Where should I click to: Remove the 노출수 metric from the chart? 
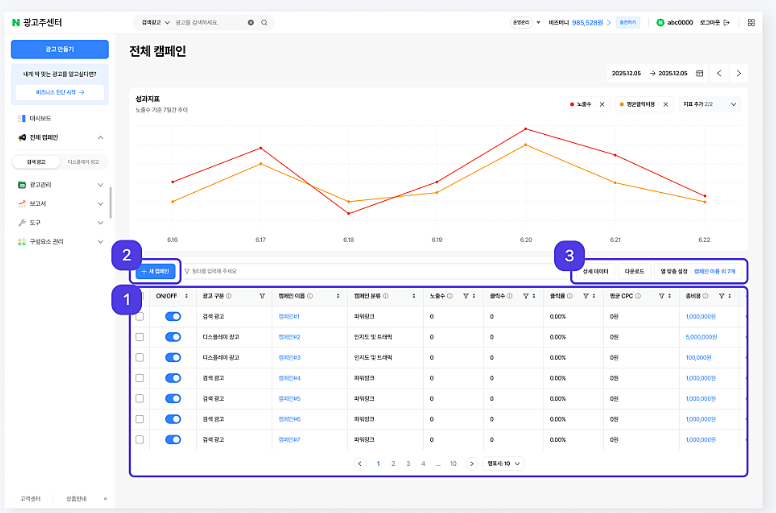click(602, 104)
